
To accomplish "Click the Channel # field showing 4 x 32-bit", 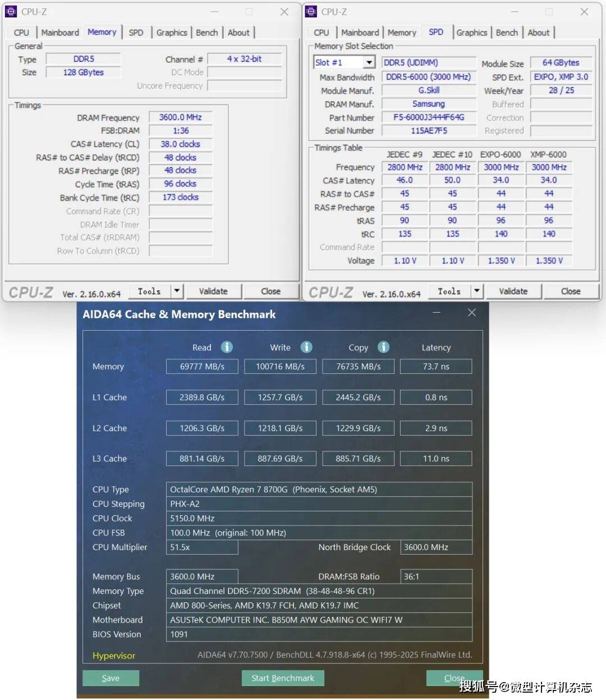I will click(245, 59).
